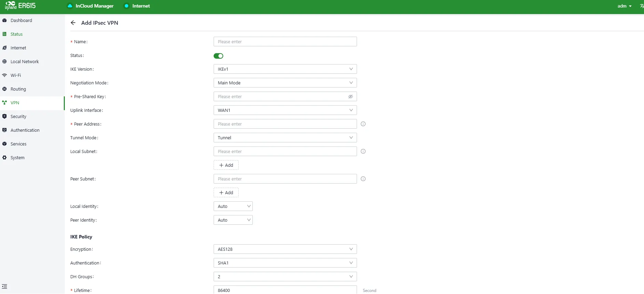Viewport: 644px width, 294px height.
Task: Collapse the sidebar with the bottom menu icon
Action: tap(4, 286)
